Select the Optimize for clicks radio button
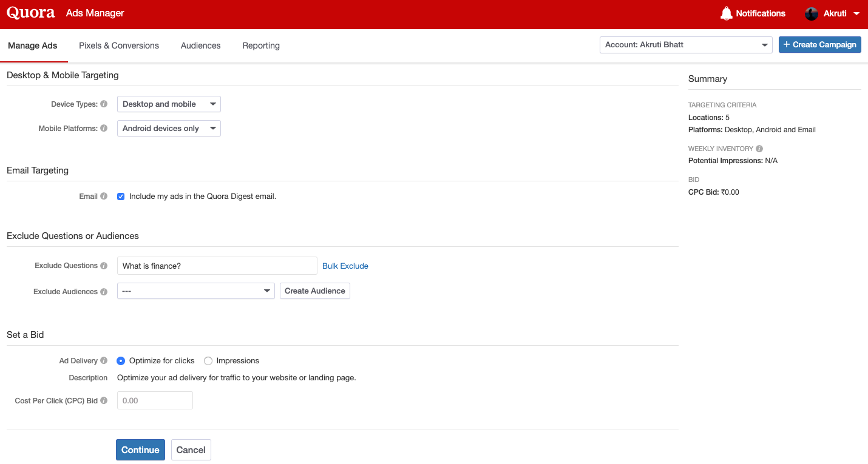 (121, 361)
